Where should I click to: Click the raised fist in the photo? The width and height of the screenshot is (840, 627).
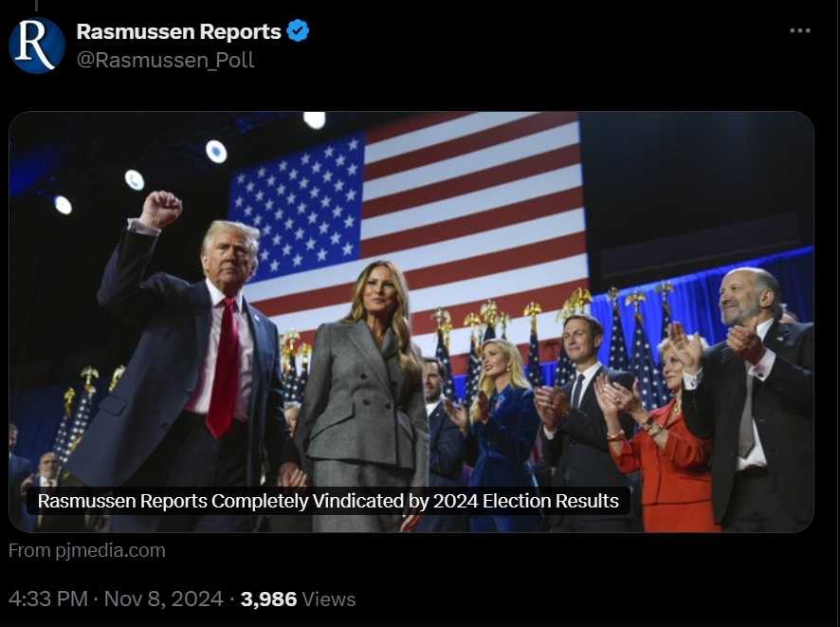click(159, 209)
